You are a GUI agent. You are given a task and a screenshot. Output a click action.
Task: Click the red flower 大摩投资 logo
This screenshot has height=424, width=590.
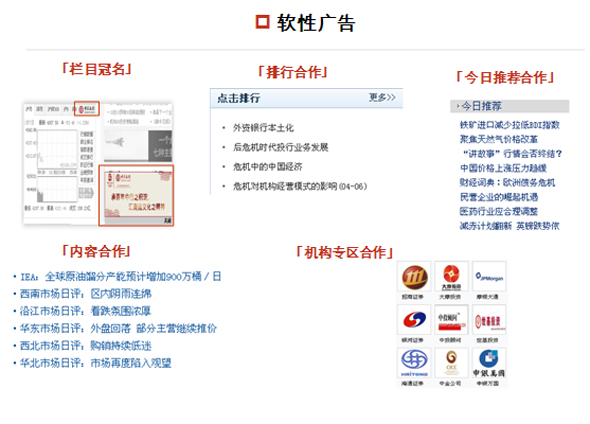[x=451, y=277]
